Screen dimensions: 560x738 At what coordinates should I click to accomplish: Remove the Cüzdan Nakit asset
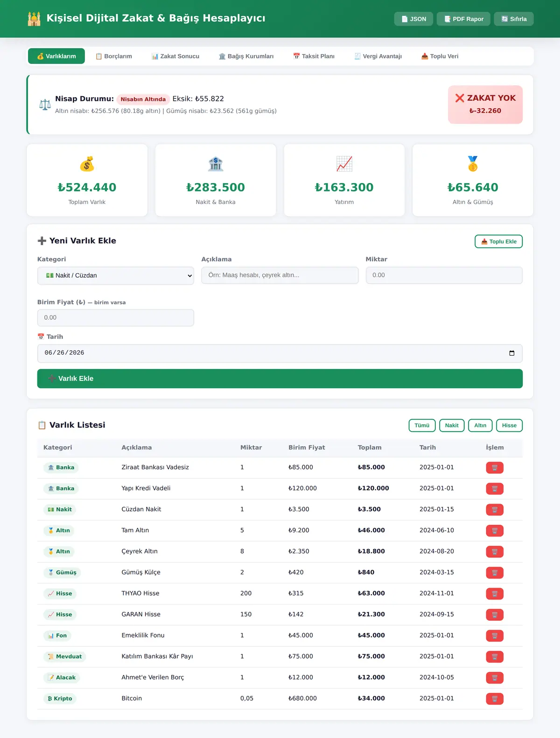(494, 510)
